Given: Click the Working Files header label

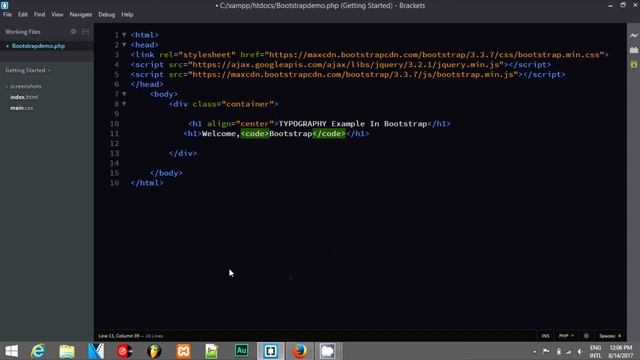Looking at the screenshot, I should tap(23, 31).
